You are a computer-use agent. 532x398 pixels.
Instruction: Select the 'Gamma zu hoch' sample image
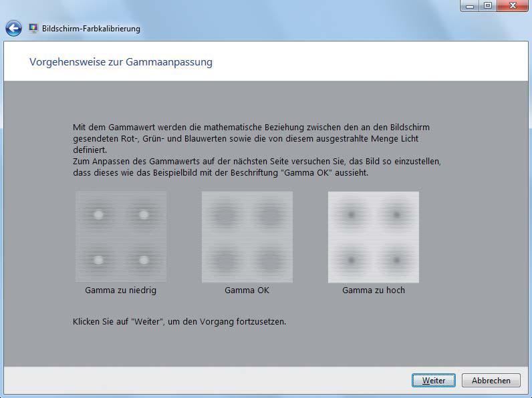pos(374,237)
